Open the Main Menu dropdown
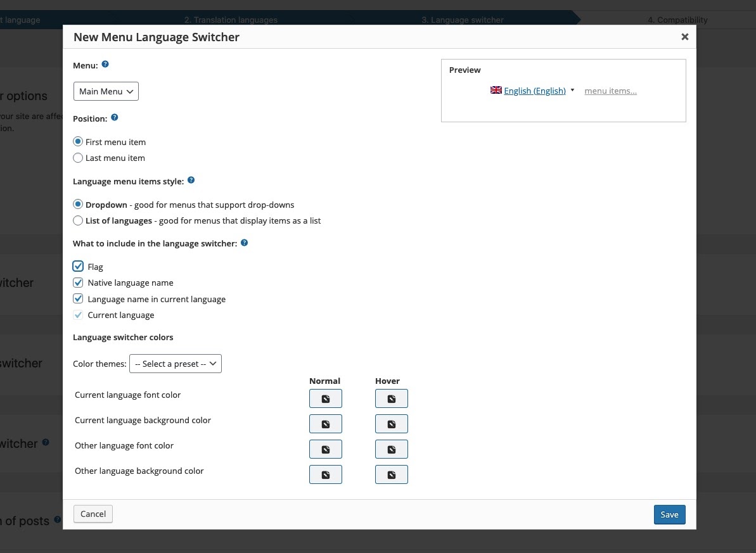 pos(106,91)
